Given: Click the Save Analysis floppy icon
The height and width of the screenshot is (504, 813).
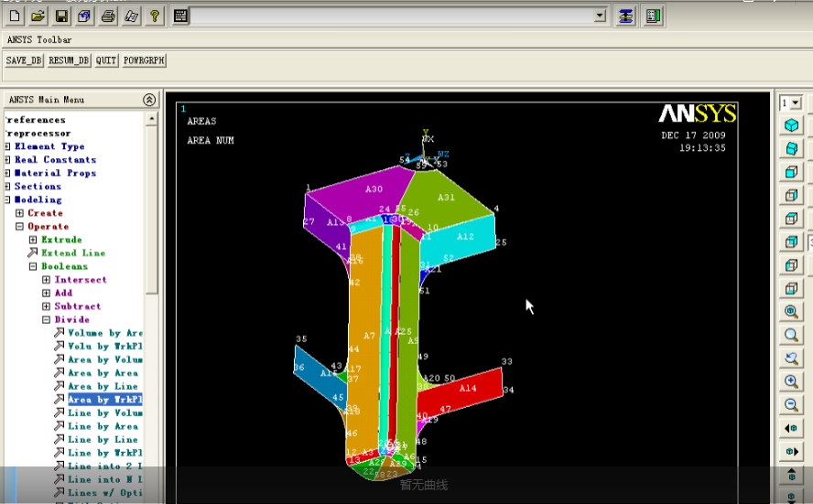Looking at the screenshot, I should click(x=61, y=16).
